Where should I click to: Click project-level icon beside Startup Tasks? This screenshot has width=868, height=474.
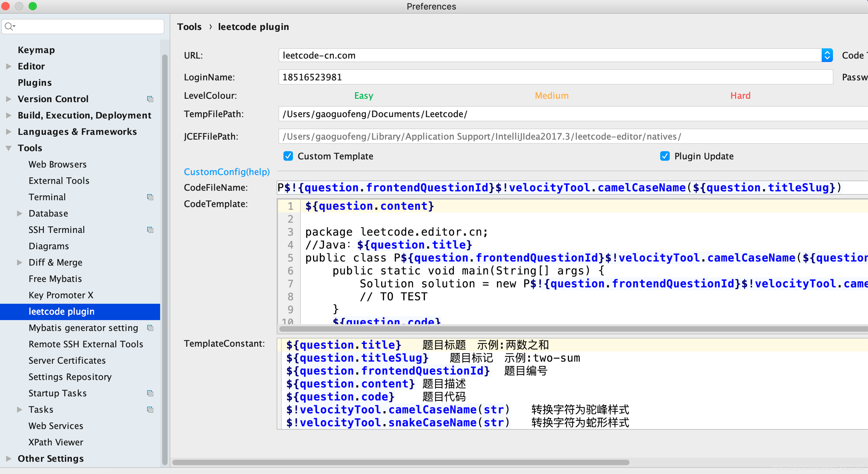point(150,393)
